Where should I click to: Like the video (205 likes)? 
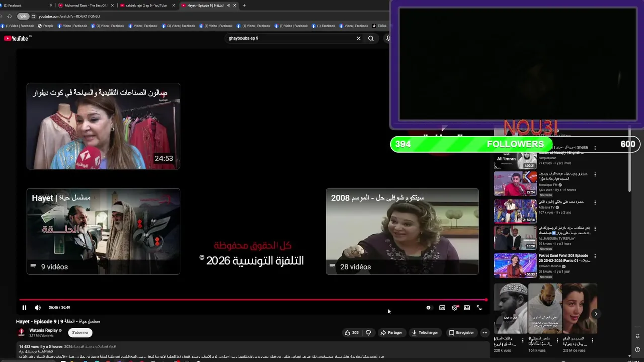(351, 333)
